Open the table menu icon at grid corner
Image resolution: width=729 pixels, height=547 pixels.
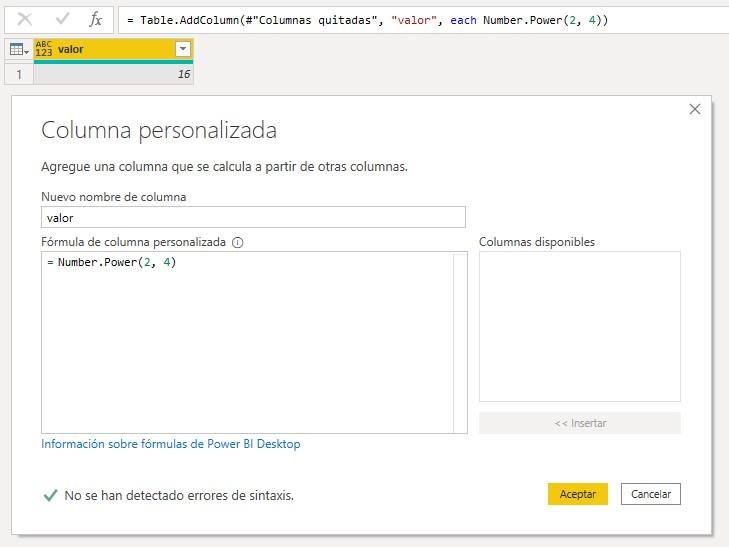(x=18, y=49)
